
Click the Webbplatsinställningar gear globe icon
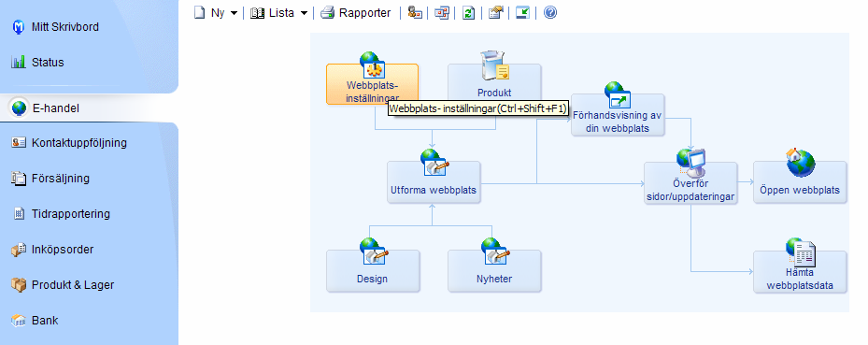pyautogui.click(x=373, y=65)
